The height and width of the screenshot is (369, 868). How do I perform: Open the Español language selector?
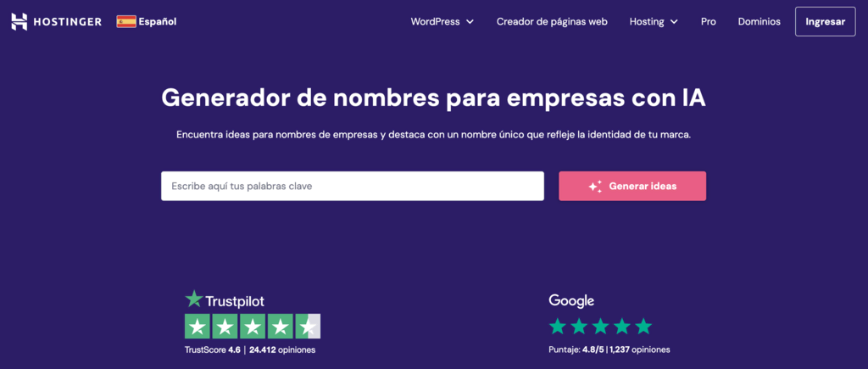point(157,21)
